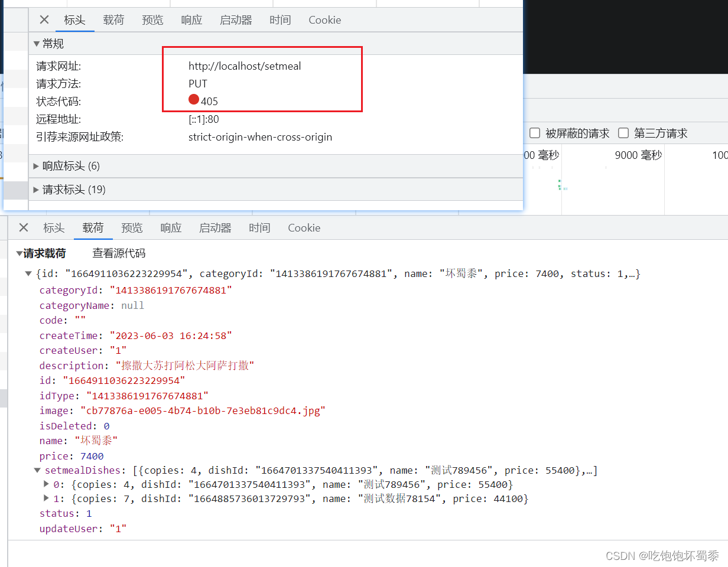Click status: 1 row
Image resolution: width=728 pixels, height=567 pixels.
tap(66, 514)
